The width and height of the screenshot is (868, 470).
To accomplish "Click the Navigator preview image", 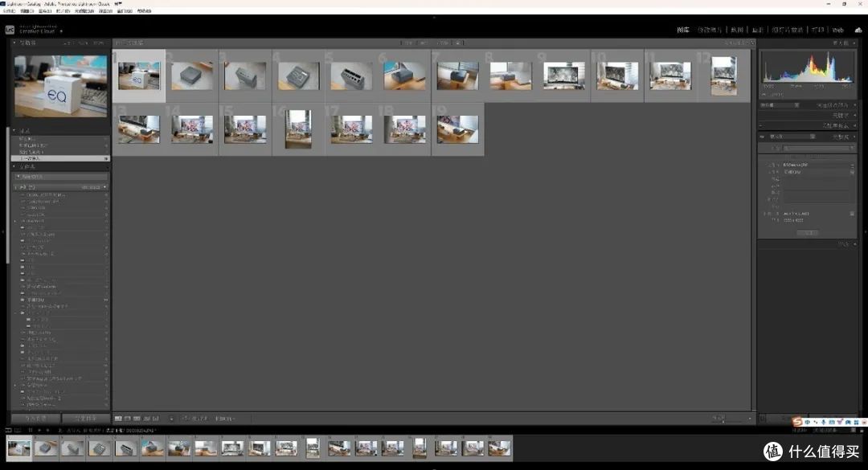I will (61, 86).
